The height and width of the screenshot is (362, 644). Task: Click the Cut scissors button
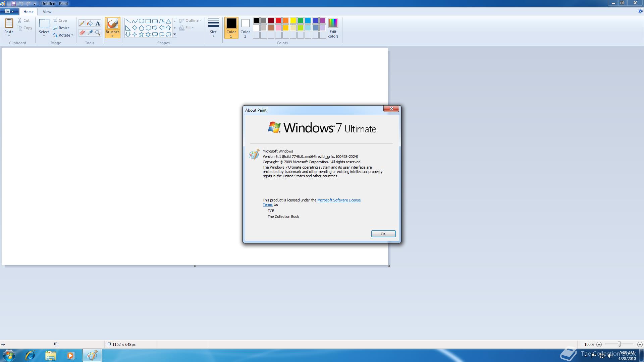pos(24,20)
